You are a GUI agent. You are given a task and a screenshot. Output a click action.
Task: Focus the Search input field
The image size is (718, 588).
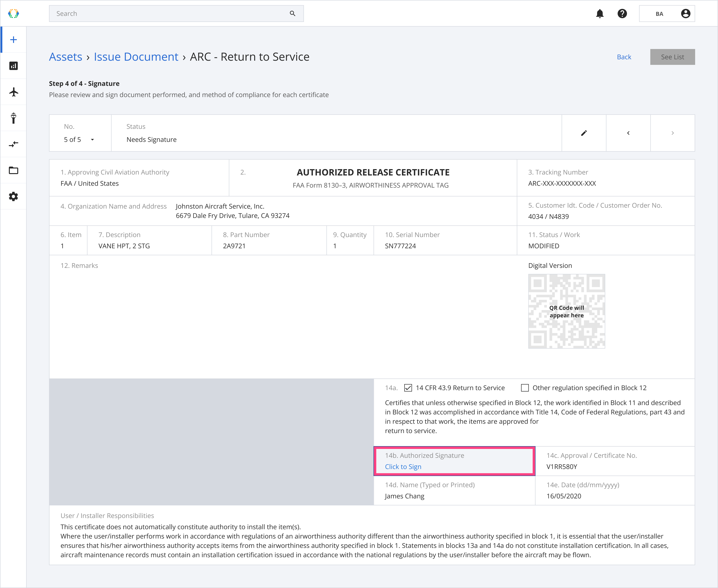pos(176,14)
